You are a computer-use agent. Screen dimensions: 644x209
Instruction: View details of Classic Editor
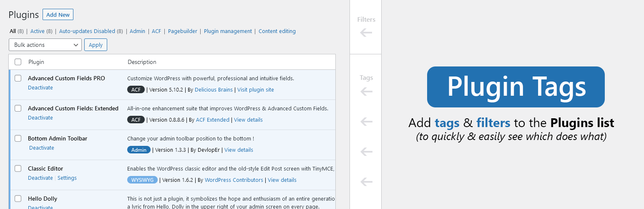282,180
